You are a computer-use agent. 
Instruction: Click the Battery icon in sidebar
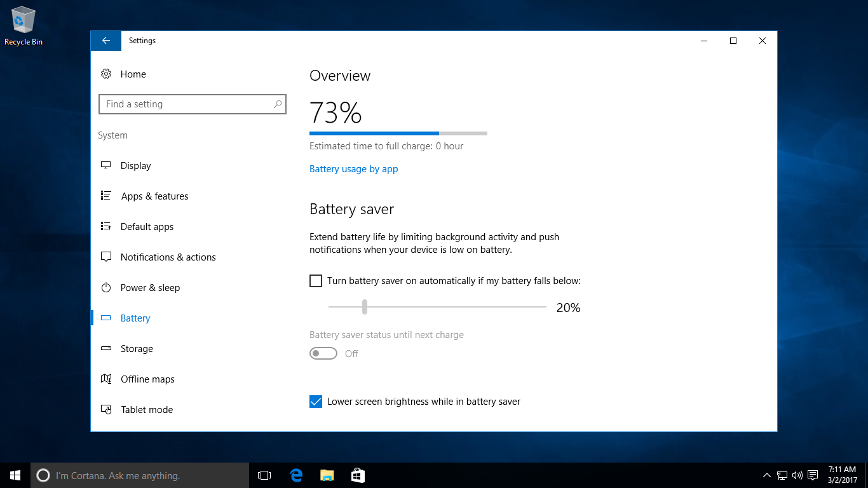pyautogui.click(x=106, y=318)
